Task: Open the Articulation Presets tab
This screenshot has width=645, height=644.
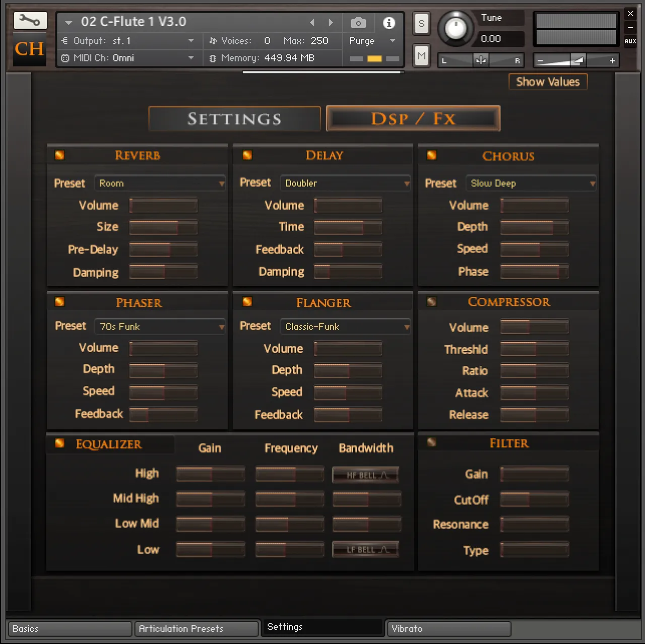Action: [197, 629]
